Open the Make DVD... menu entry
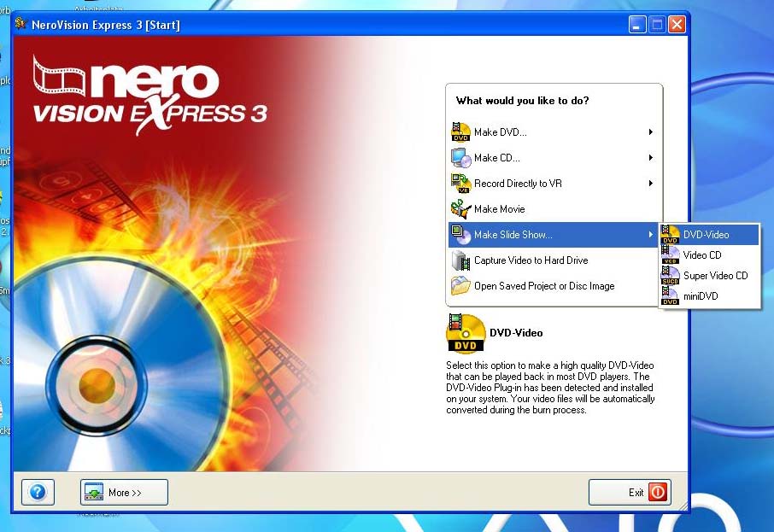Screen dimensions: 774x532 tap(554, 132)
